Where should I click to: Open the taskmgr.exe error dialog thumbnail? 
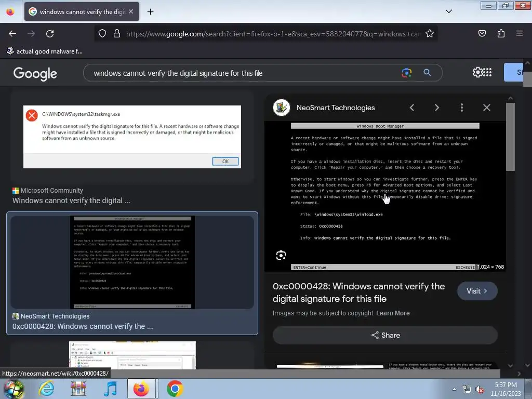click(x=132, y=137)
